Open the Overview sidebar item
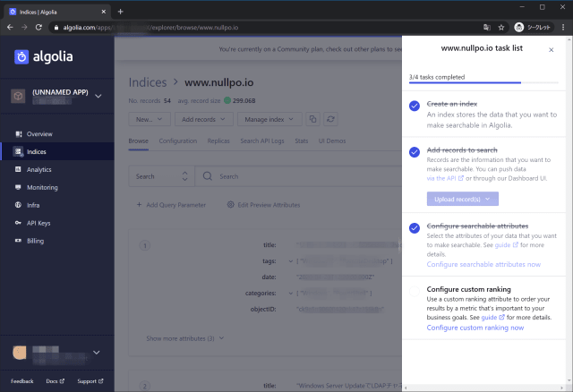Image resolution: width=573 pixels, height=392 pixels. coord(39,134)
